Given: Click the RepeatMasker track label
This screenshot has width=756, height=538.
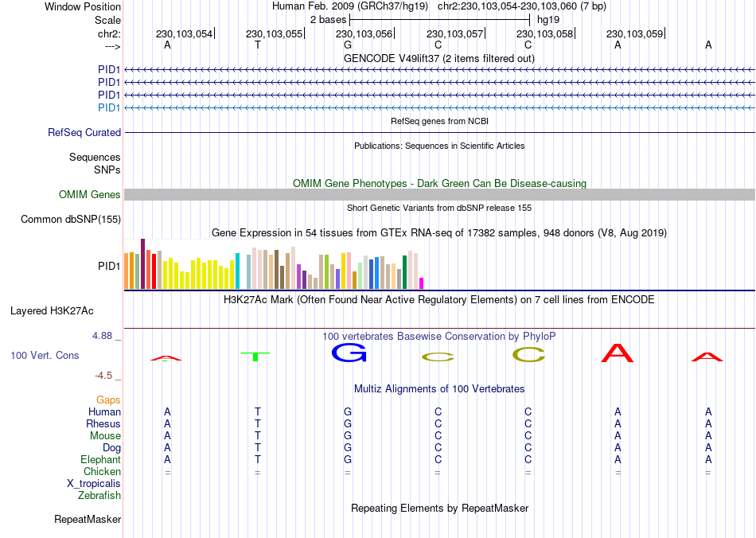Looking at the screenshot, I should [88, 519].
